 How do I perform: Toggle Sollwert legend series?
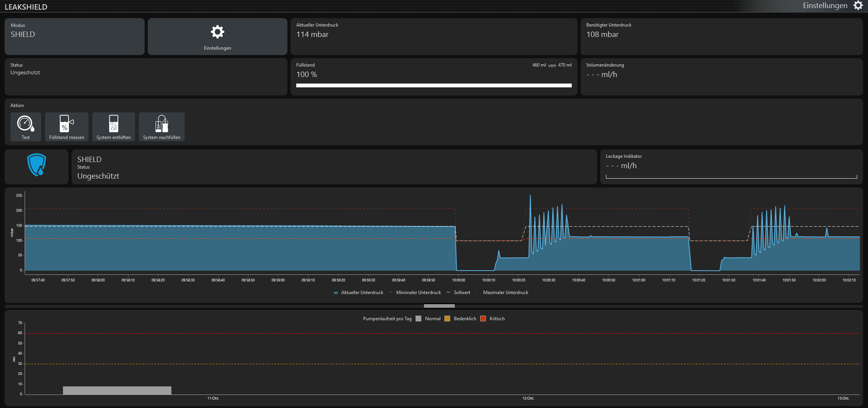(459, 293)
